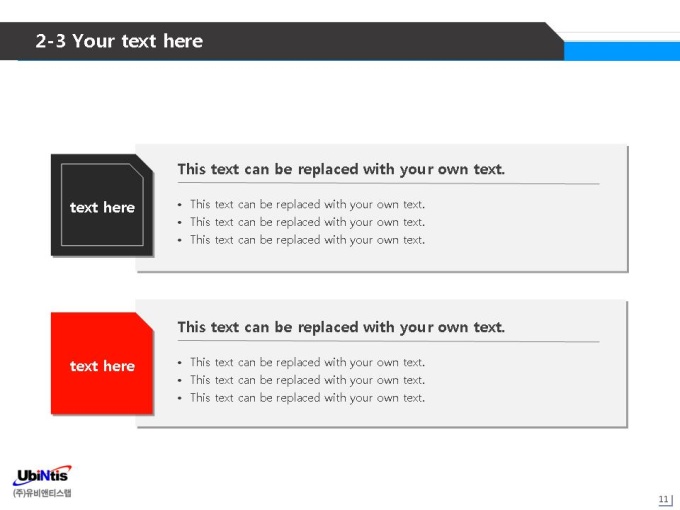
Task: Click the UbiNtis logo
Action: [x=42, y=476]
